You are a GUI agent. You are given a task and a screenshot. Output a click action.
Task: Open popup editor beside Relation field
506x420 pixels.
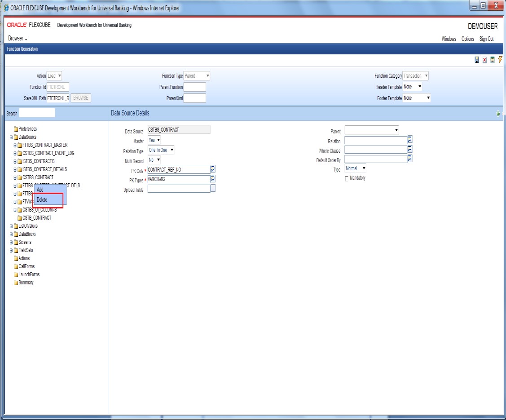(x=410, y=140)
